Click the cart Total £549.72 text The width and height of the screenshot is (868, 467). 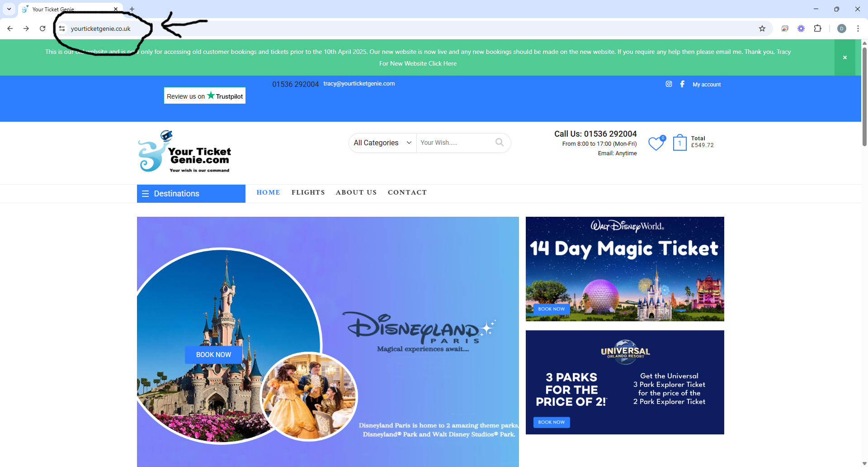[x=703, y=142]
